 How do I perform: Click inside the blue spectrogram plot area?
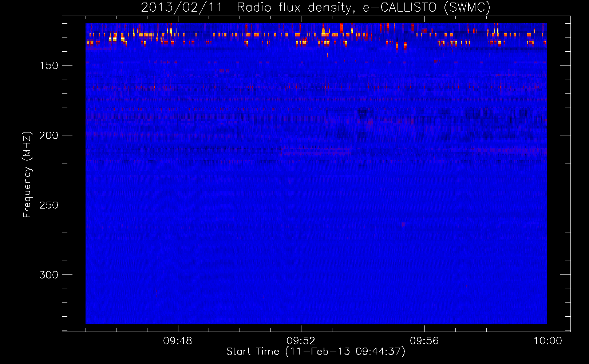coord(316,174)
